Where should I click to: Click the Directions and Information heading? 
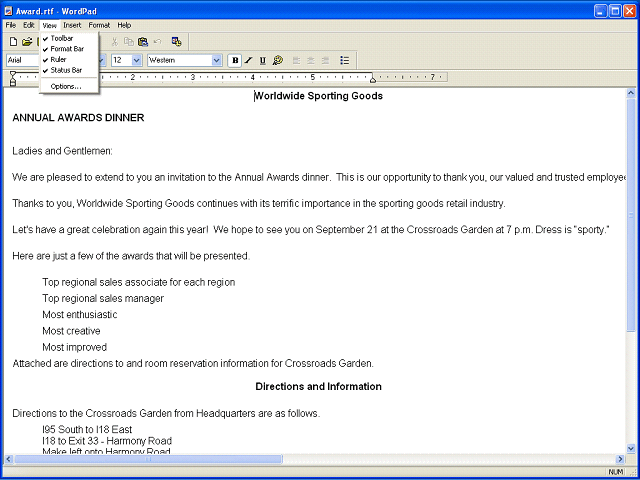coord(318,387)
